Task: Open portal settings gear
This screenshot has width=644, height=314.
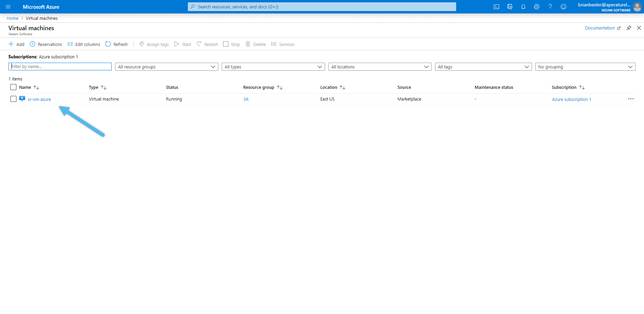Action: coord(537,7)
